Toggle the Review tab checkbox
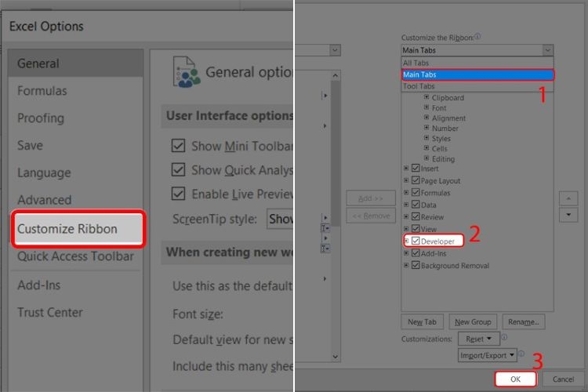588x392 pixels. (416, 216)
